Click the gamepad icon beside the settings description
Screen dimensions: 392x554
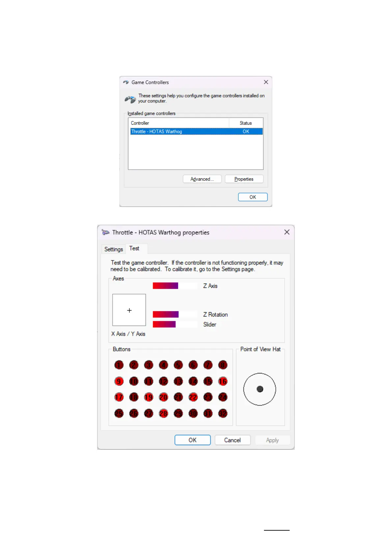click(x=130, y=99)
